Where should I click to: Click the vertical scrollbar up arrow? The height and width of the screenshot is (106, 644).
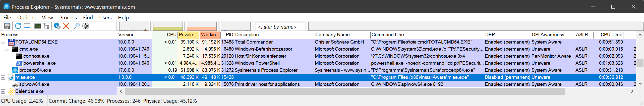[640, 35]
